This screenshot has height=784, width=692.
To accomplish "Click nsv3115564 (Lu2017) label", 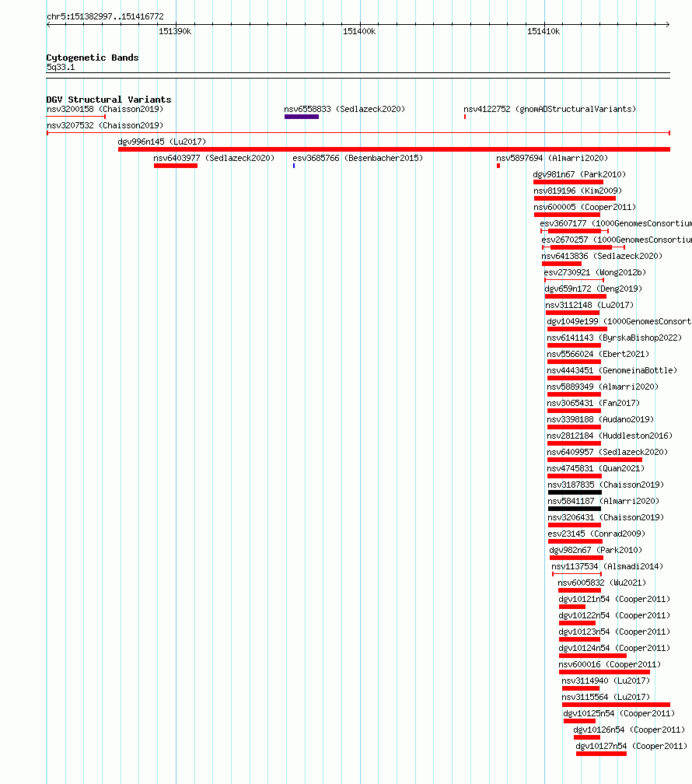I will coord(606,697).
